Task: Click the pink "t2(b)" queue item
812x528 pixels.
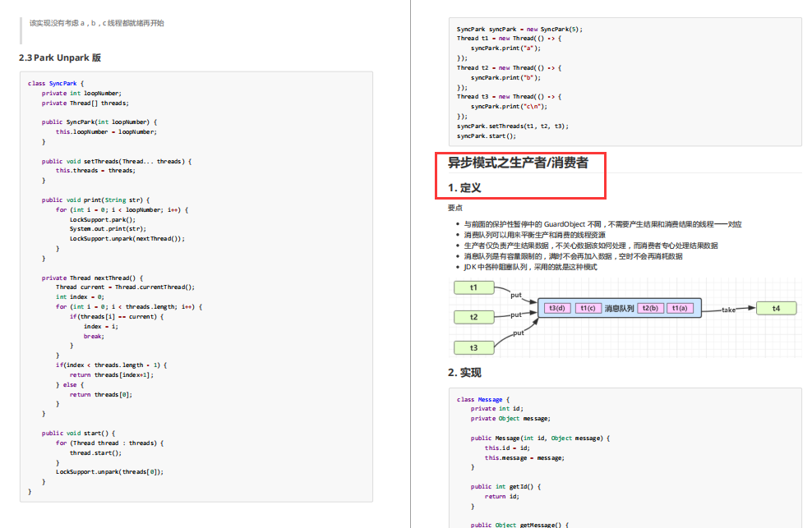Action: tap(650, 308)
